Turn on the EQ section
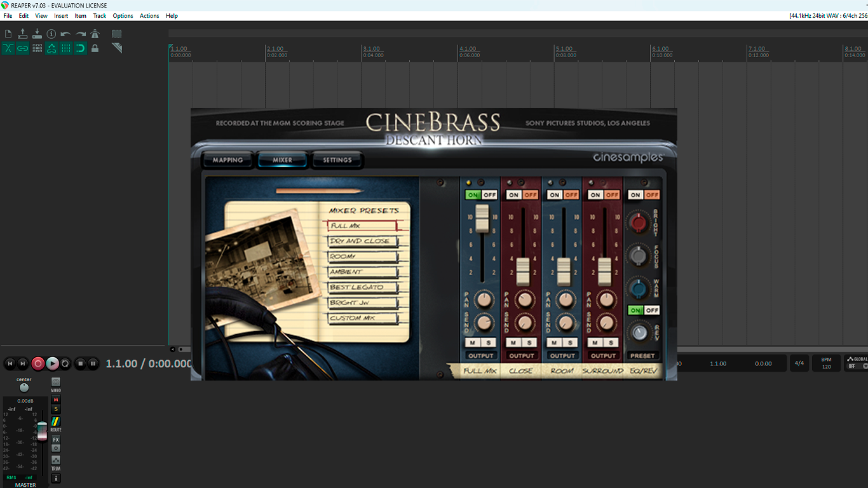The image size is (868, 488). tap(635, 194)
